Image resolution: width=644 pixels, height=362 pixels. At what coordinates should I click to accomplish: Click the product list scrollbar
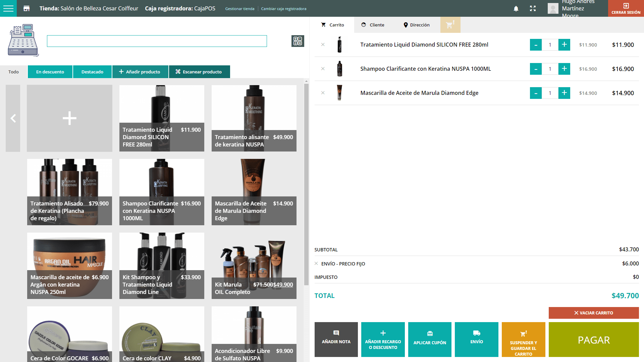306,184
